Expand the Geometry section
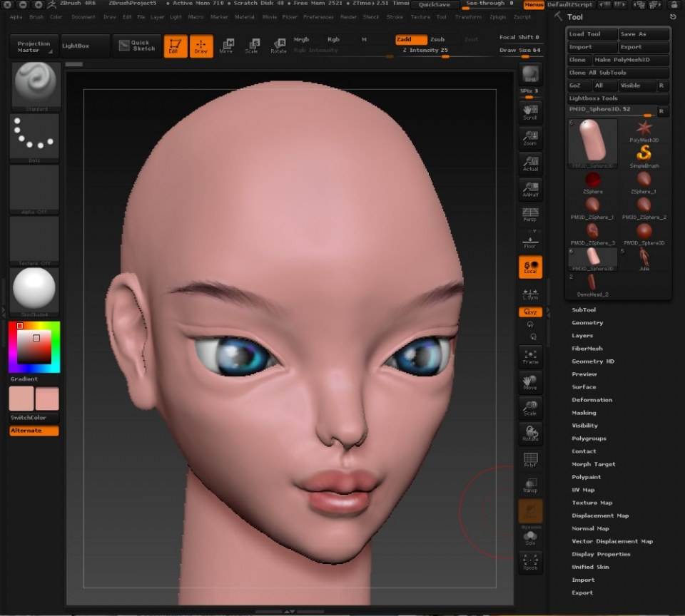 click(x=587, y=323)
